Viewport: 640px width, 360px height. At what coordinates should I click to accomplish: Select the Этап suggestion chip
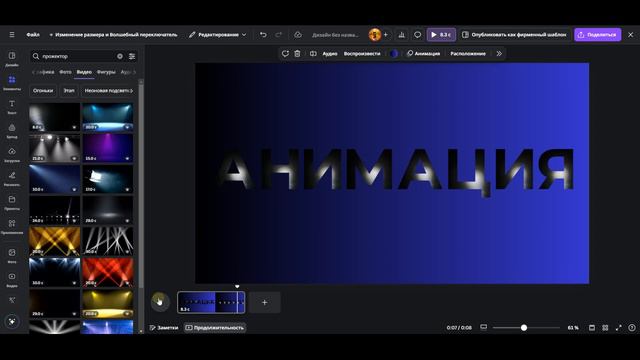pyautogui.click(x=69, y=91)
